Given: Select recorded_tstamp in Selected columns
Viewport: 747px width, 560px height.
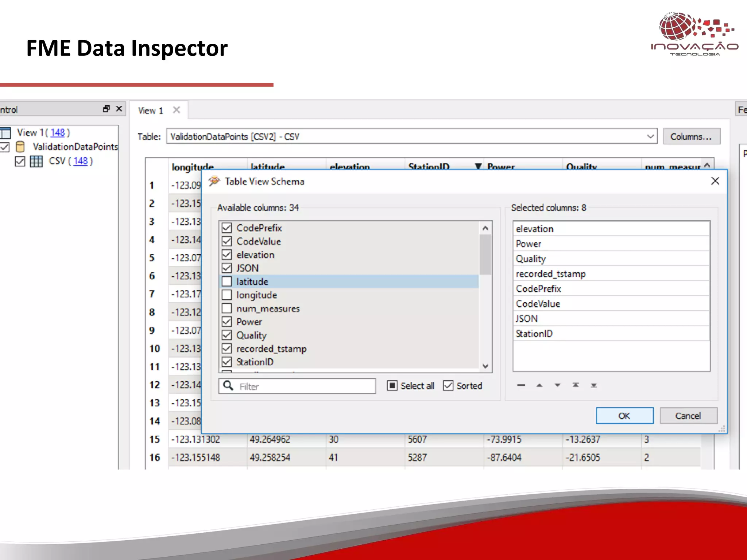Looking at the screenshot, I should tap(611, 273).
